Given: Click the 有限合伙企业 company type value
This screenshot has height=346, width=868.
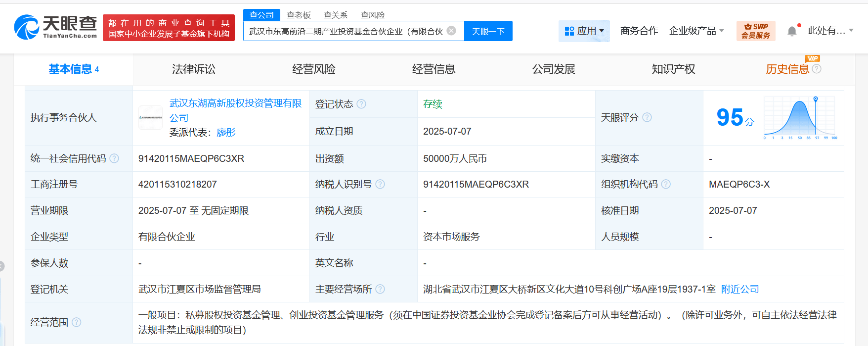Looking at the screenshot, I should (x=167, y=237).
